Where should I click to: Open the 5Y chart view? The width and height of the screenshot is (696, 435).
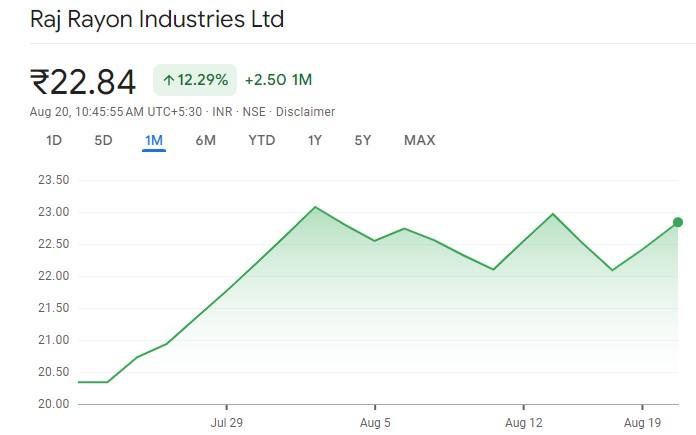coord(362,141)
